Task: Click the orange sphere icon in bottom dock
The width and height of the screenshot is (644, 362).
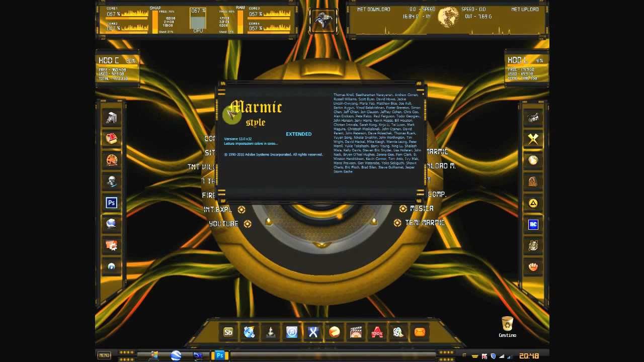Action: tap(335, 332)
